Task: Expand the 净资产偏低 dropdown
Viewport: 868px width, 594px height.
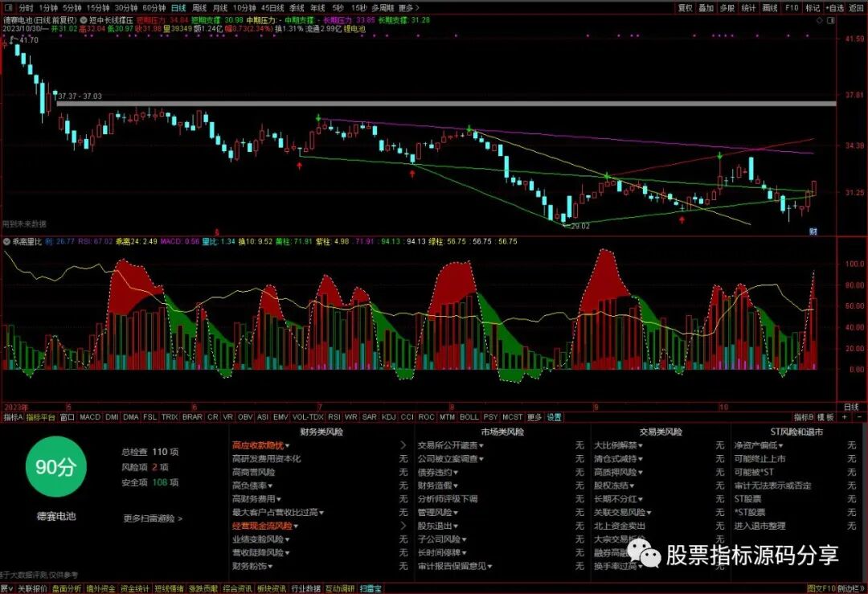Action: coord(759,445)
